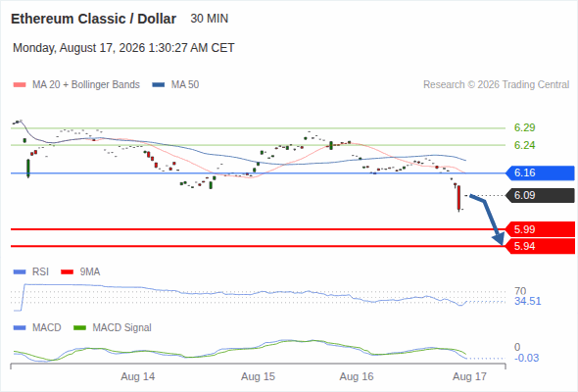The height and width of the screenshot is (392, 578).
Task: Click the MACD Signal legend label
Action: point(122,328)
